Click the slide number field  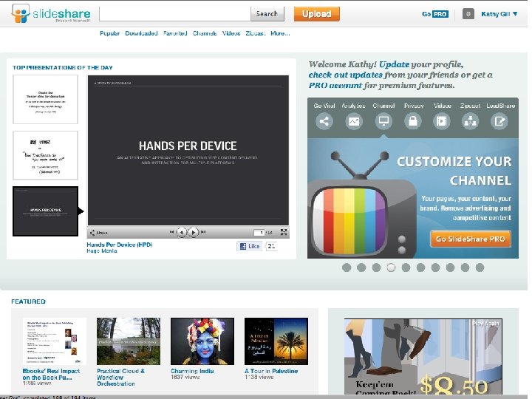259,233
